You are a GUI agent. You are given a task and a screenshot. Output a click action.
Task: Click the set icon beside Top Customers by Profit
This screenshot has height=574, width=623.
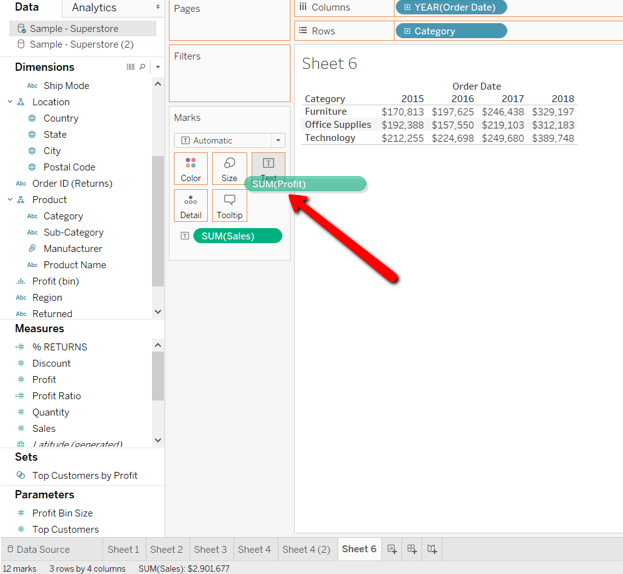coord(21,475)
